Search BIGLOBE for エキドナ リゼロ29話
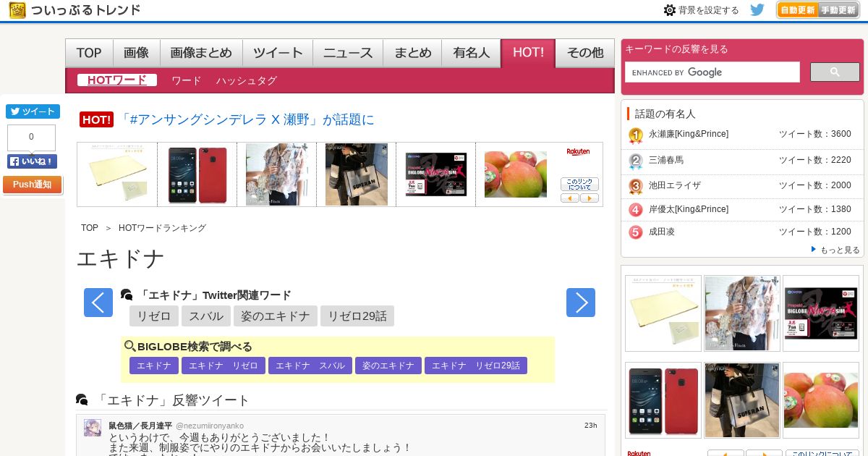 pyautogui.click(x=476, y=366)
